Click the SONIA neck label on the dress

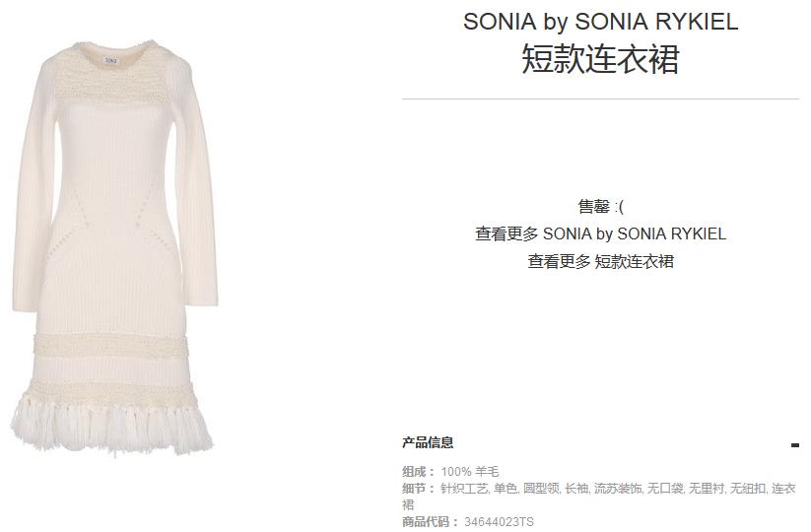click(x=110, y=60)
